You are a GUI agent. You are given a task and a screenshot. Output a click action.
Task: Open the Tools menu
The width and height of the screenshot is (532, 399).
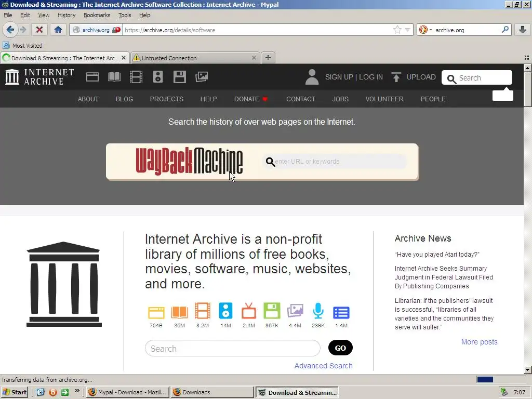click(x=125, y=15)
